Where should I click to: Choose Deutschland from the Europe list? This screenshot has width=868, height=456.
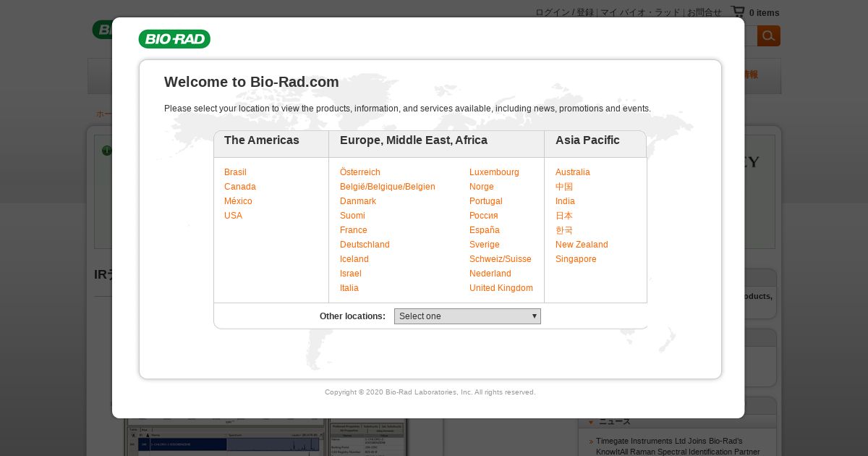(x=365, y=245)
